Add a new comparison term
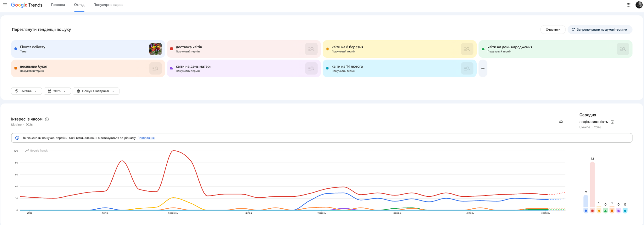 (x=483, y=68)
